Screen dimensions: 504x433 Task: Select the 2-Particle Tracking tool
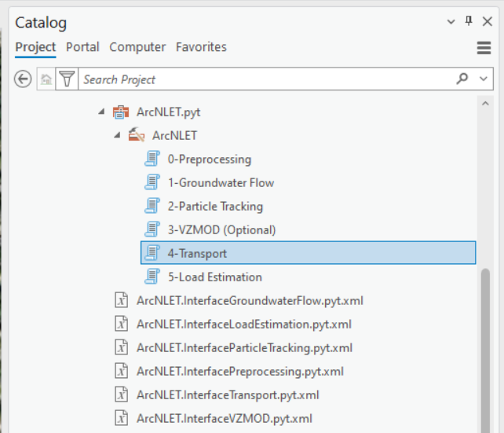tap(215, 206)
